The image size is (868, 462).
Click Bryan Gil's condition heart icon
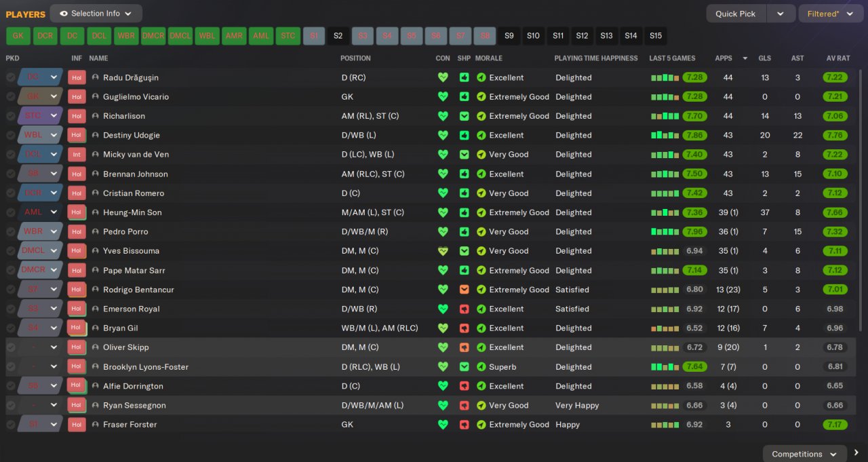(x=443, y=328)
